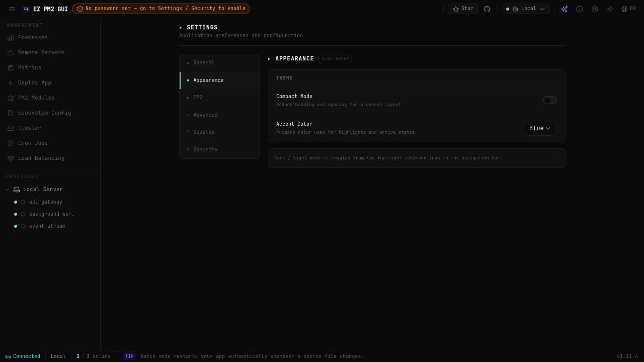
Task: Open PM2 Modules page
Action: pos(50,98)
